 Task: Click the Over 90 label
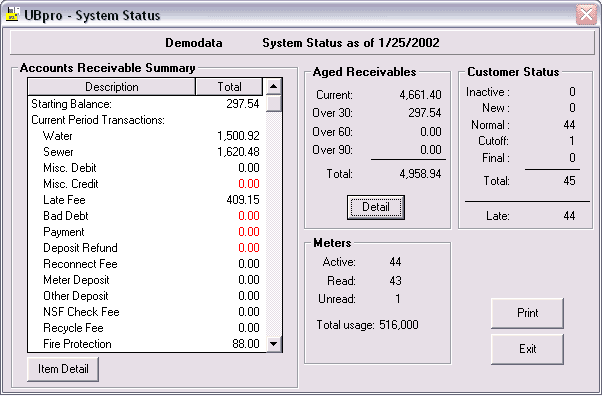click(x=332, y=150)
